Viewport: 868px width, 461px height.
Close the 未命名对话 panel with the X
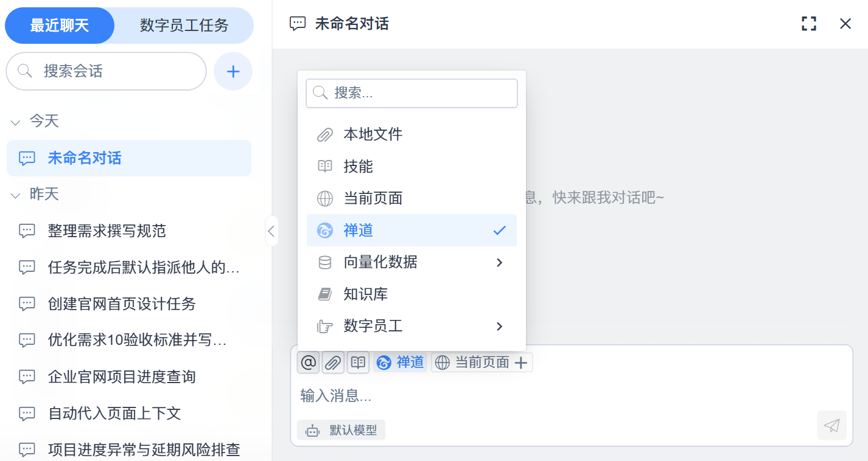[845, 24]
